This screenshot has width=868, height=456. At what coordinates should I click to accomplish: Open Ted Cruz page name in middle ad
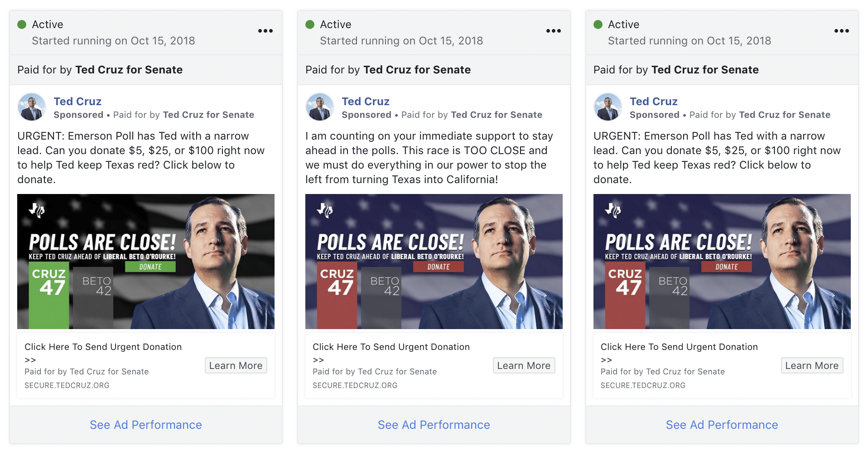click(x=366, y=101)
